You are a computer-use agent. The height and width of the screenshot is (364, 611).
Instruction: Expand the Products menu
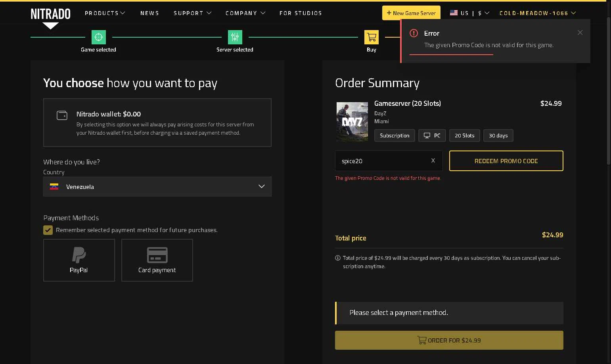click(105, 13)
